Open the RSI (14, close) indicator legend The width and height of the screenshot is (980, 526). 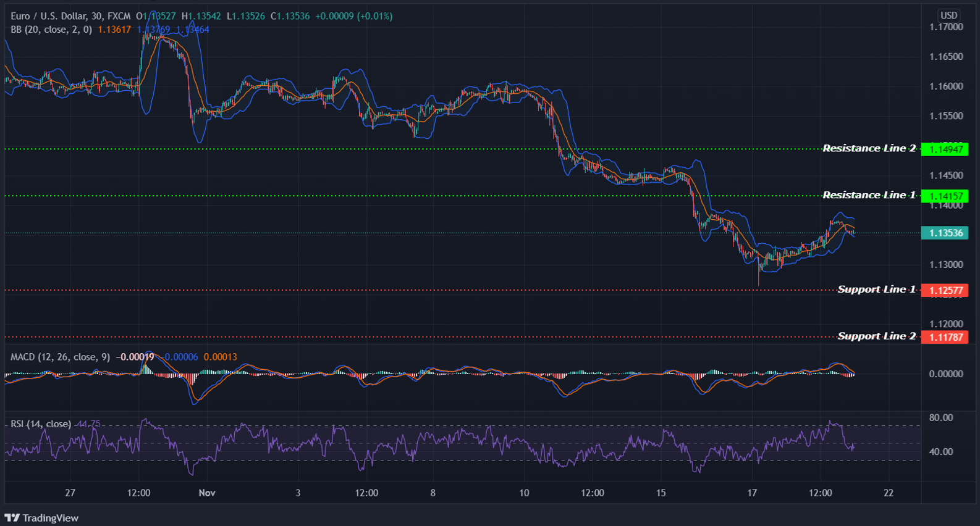pyautogui.click(x=41, y=424)
